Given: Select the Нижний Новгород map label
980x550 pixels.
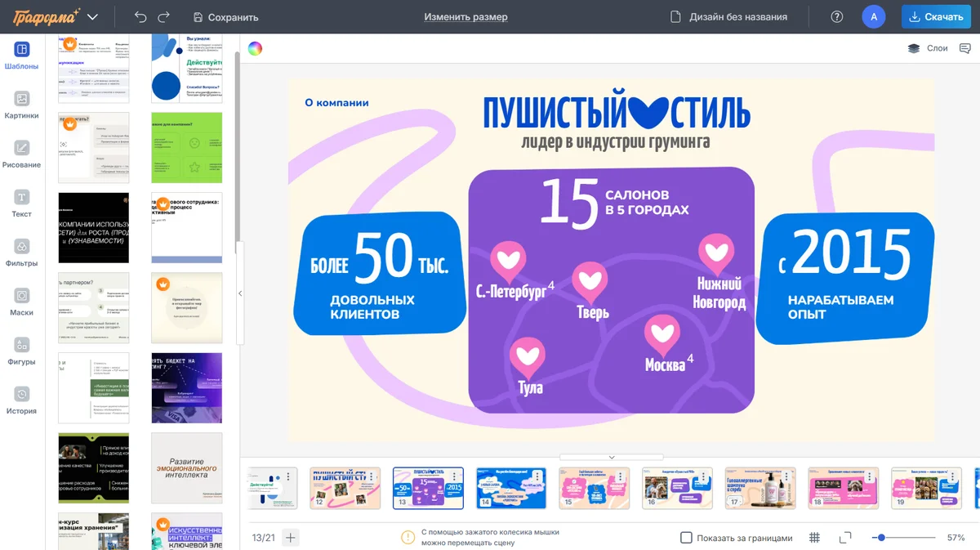Looking at the screenshot, I should coord(719,293).
